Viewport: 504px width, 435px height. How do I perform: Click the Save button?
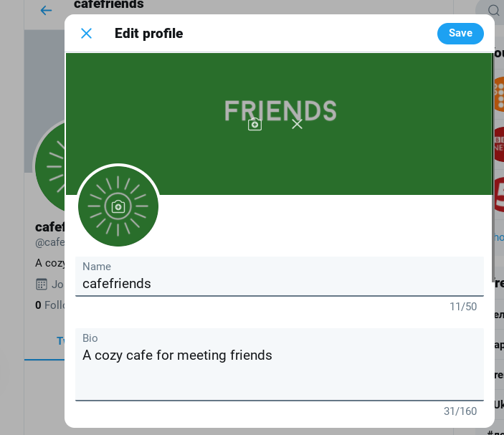coord(460,33)
